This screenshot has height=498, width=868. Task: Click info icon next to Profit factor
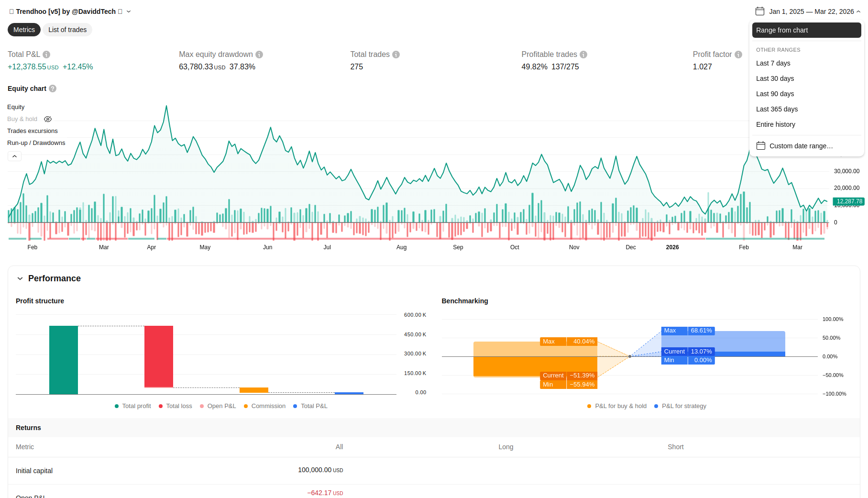[x=738, y=55]
